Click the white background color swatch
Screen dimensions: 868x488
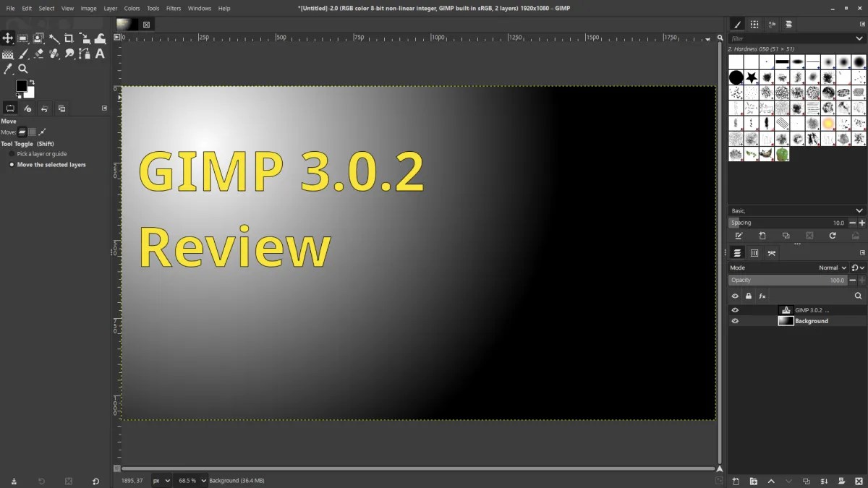pyautogui.click(x=30, y=93)
